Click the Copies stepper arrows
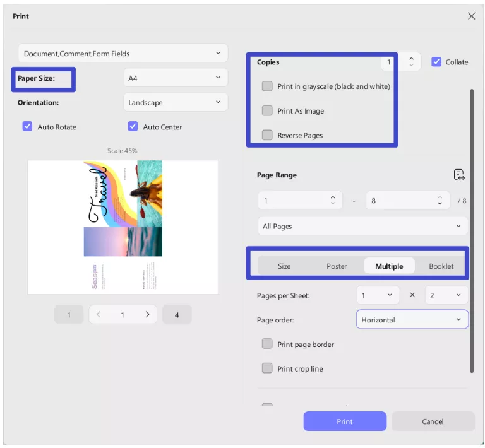The image size is (485, 448). (x=411, y=62)
